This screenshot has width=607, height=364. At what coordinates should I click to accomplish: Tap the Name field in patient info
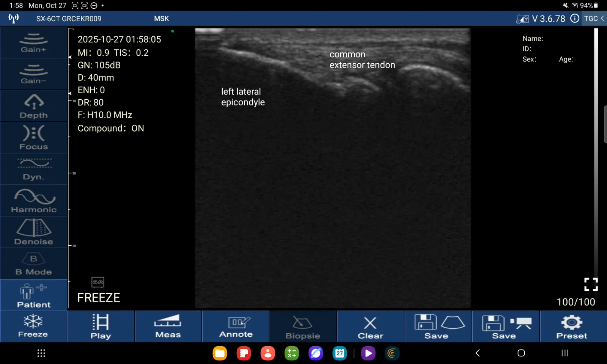pyautogui.click(x=533, y=39)
